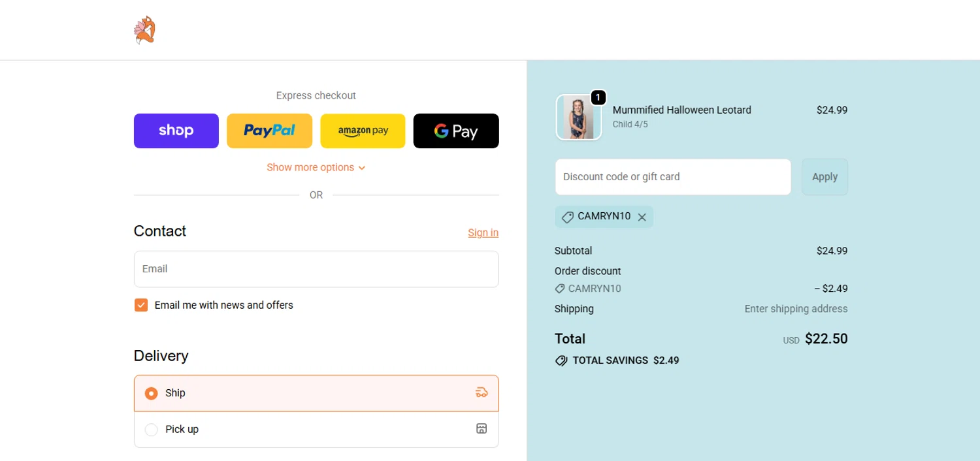Click the $22.50 total amount
This screenshot has height=461, width=980.
pyautogui.click(x=826, y=338)
